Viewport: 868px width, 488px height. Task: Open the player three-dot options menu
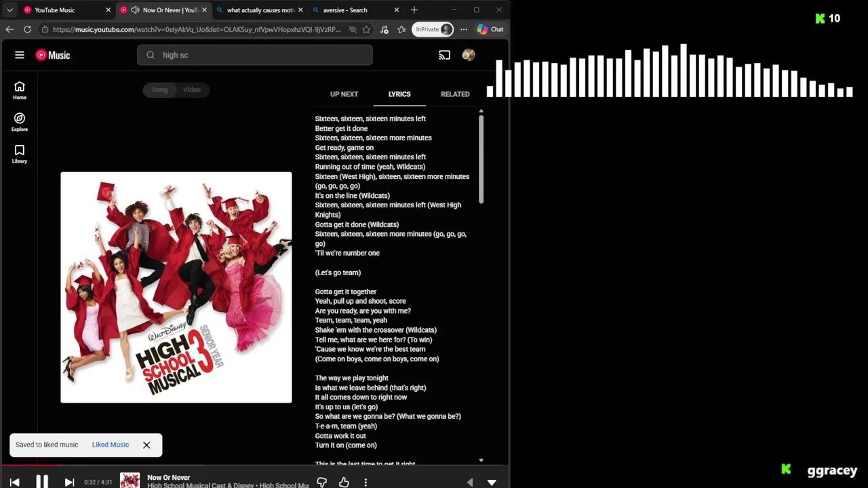(x=366, y=482)
